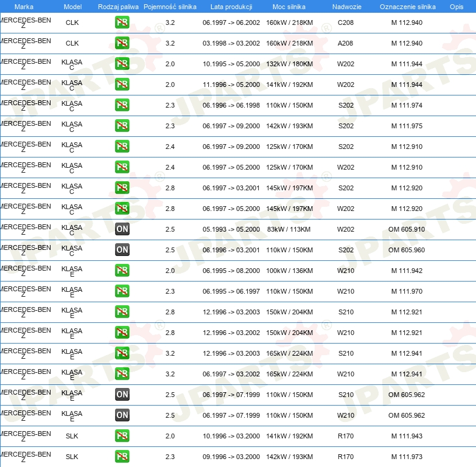476x467 pixels.
Task: Click ON diesel icon for engine OM 605.960
Action: [x=122, y=250]
